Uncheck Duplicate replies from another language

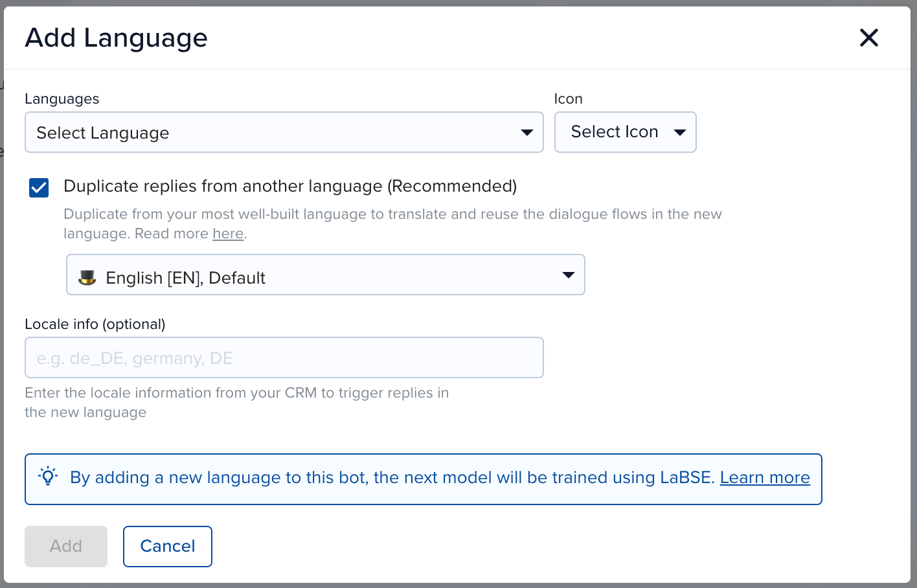39,188
